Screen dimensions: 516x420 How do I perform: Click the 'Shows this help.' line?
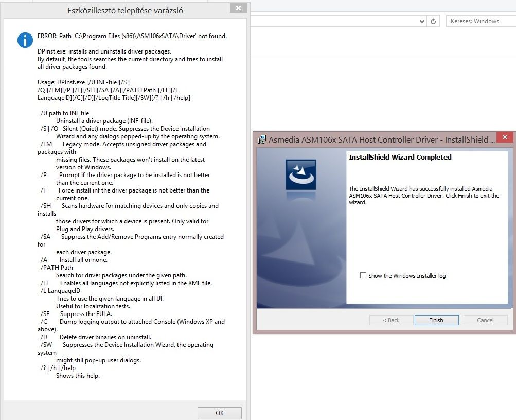click(78, 376)
